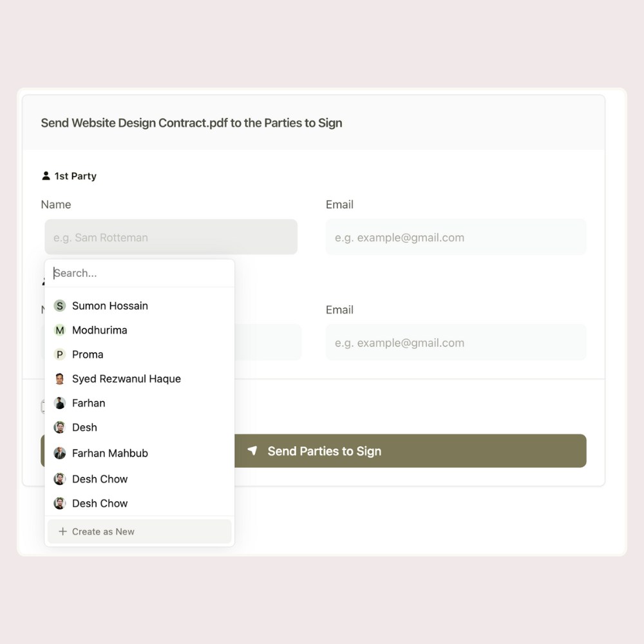644x644 pixels.
Task: Click the 1st Party person icon
Action: point(46,176)
